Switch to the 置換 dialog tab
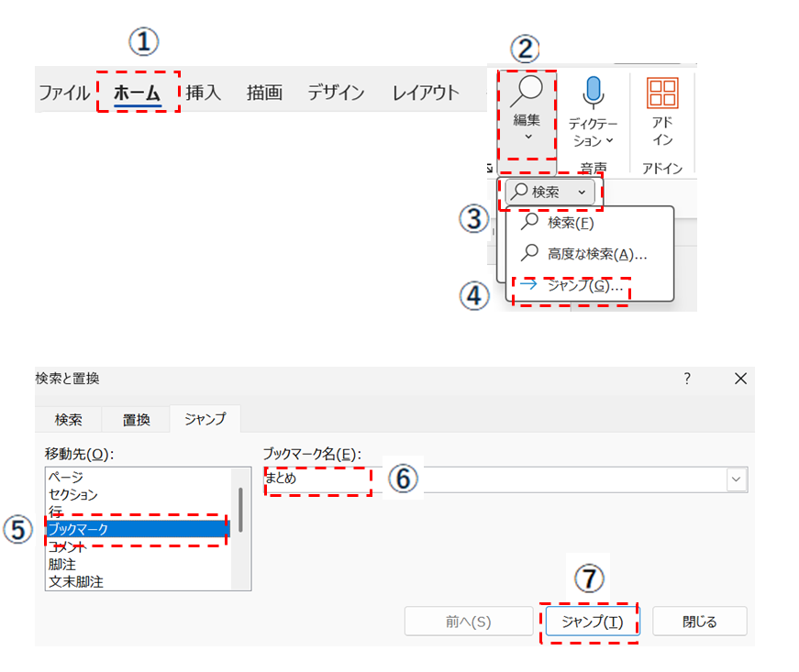Viewport: 799px width, 672px height. pos(137,419)
